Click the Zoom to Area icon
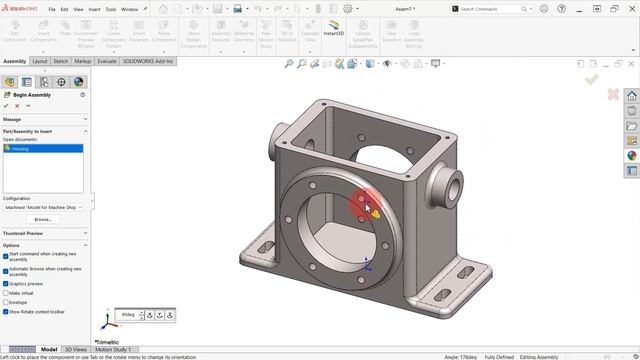The width and height of the screenshot is (640, 360). (x=302, y=64)
